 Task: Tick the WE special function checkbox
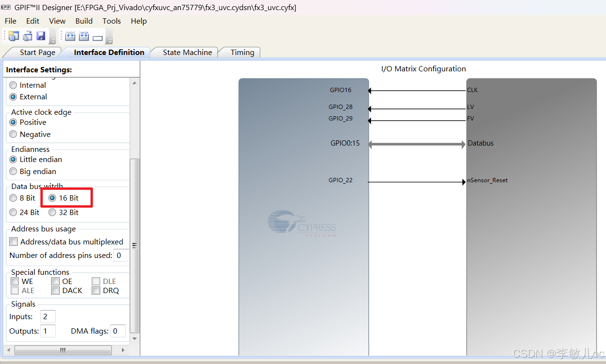pyautogui.click(x=15, y=282)
